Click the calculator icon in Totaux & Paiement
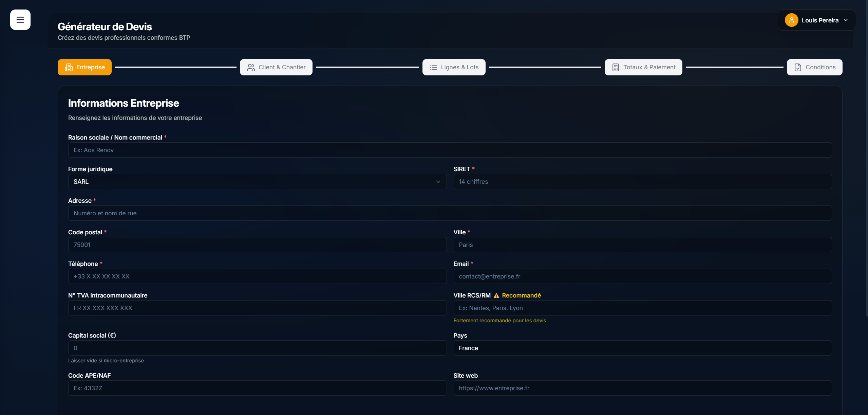 [x=616, y=67]
